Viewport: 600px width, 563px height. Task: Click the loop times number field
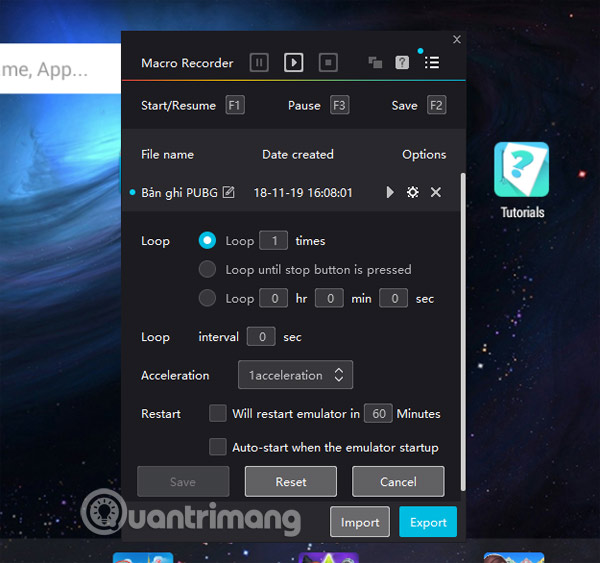click(x=274, y=241)
